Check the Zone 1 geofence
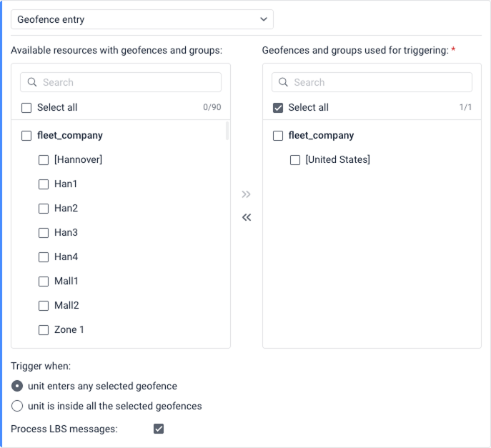Viewport: 491px width, 448px height. 44,330
